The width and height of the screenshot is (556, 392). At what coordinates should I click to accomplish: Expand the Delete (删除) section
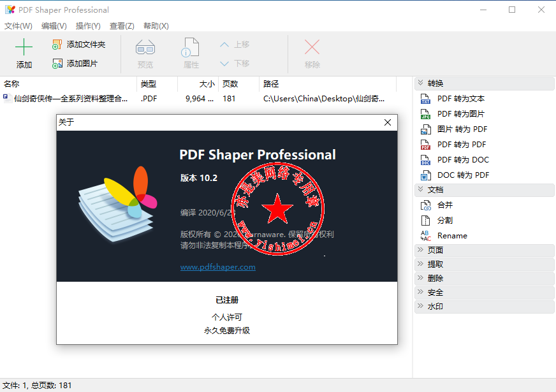[421, 279]
